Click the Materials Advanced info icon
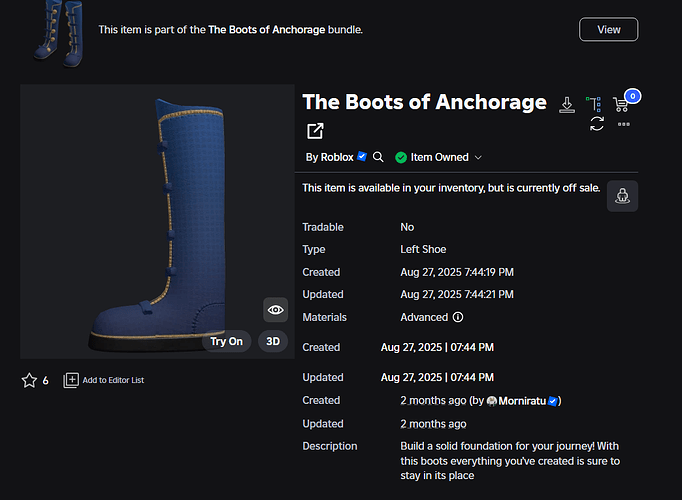Screen dimensions: 682x500 coord(458,317)
